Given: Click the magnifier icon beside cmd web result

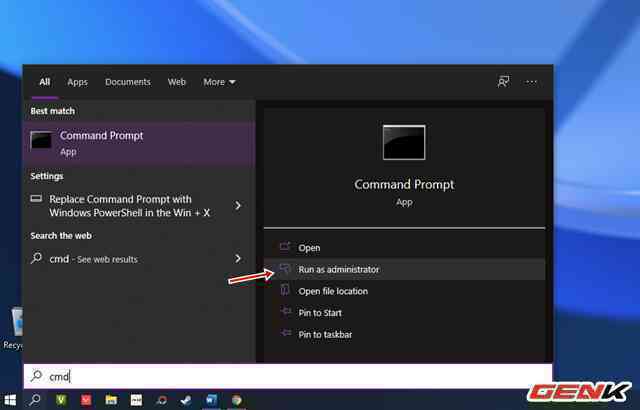Looking at the screenshot, I should click(x=36, y=258).
